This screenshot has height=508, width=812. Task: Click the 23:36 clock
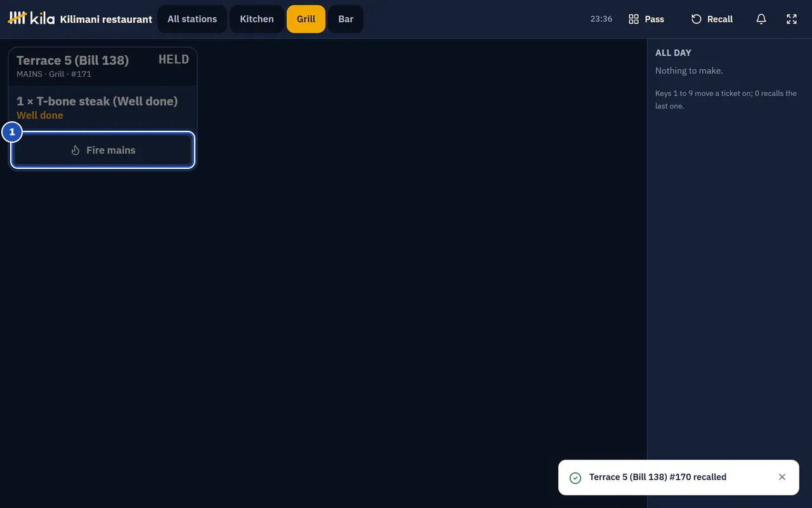[601, 19]
